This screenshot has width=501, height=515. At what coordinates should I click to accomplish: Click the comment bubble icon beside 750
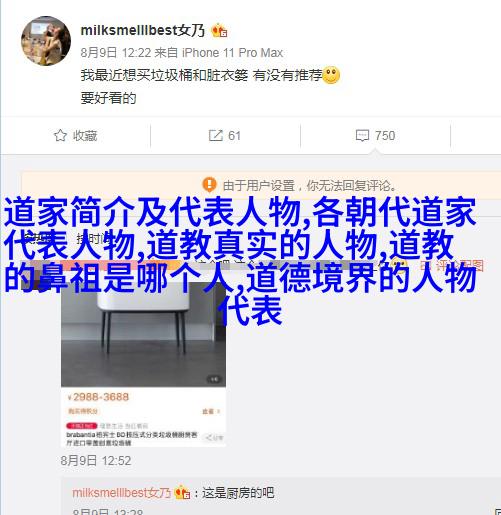pyautogui.click(x=362, y=136)
